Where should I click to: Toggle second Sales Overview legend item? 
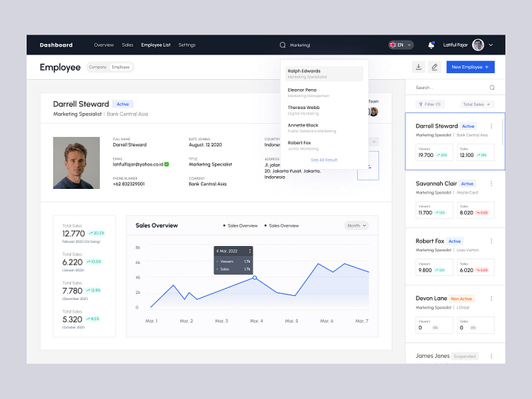pyautogui.click(x=282, y=226)
